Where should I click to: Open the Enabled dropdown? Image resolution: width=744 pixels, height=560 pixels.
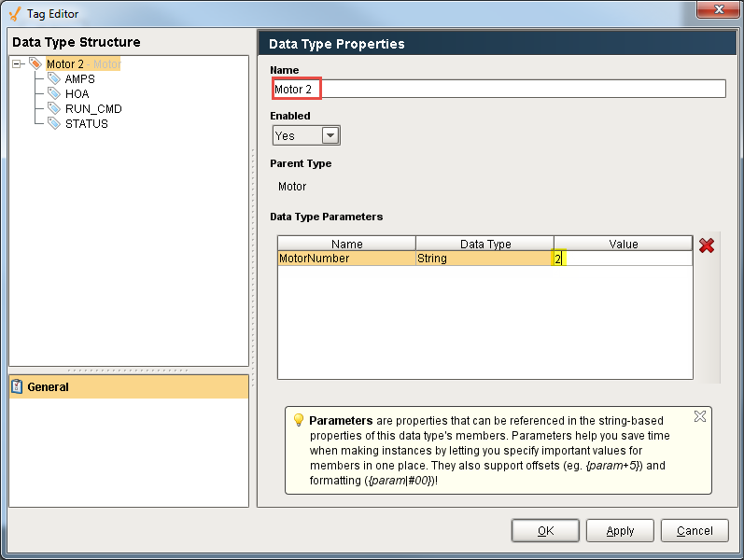(x=330, y=136)
